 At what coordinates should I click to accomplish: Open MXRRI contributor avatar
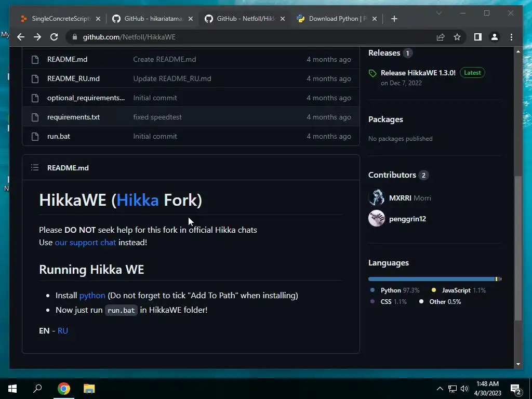point(377,198)
